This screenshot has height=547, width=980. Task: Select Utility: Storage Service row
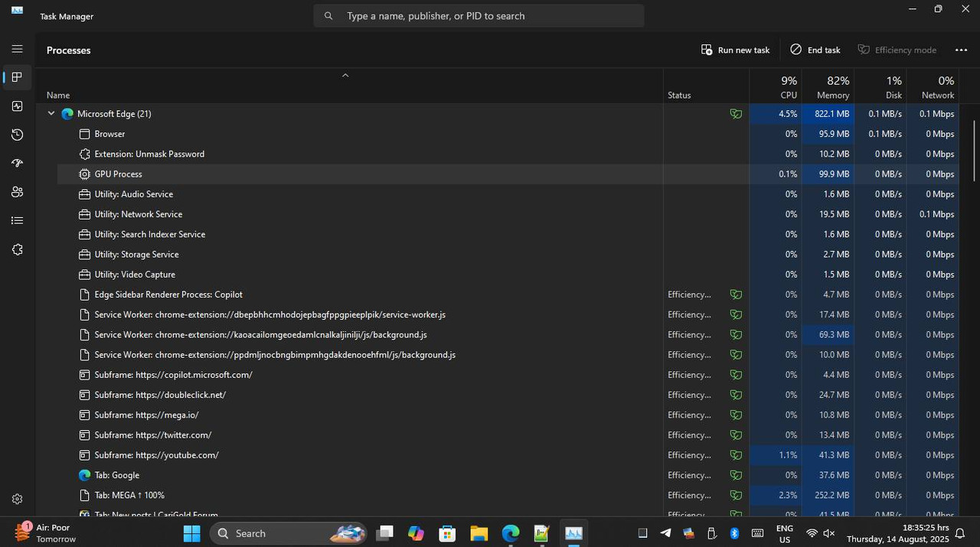click(x=508, y=254)
